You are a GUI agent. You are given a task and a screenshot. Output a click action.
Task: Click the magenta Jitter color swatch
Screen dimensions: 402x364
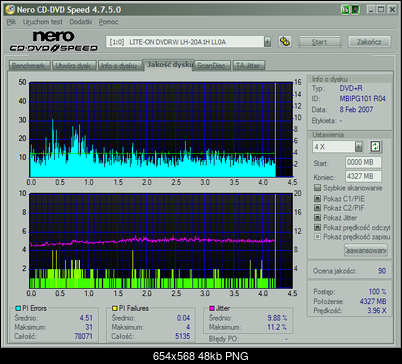[x=212, y=308]
